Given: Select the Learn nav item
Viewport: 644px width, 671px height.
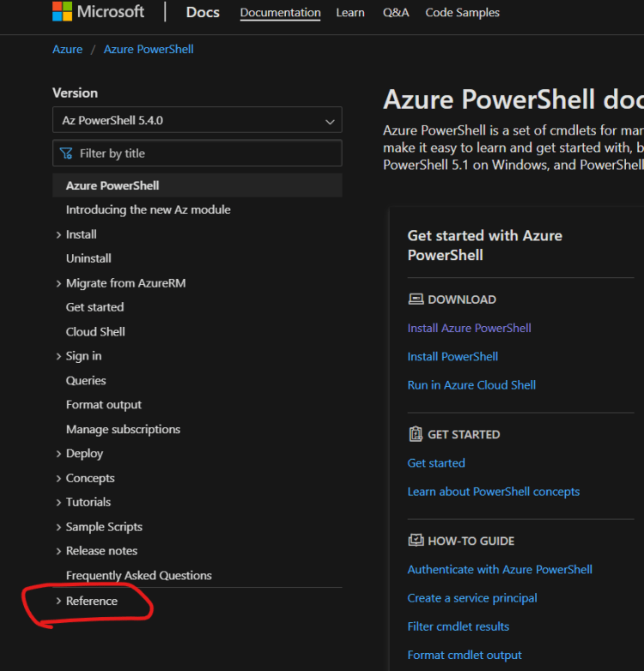Looking at the screenshot, I should pos(350,12).
